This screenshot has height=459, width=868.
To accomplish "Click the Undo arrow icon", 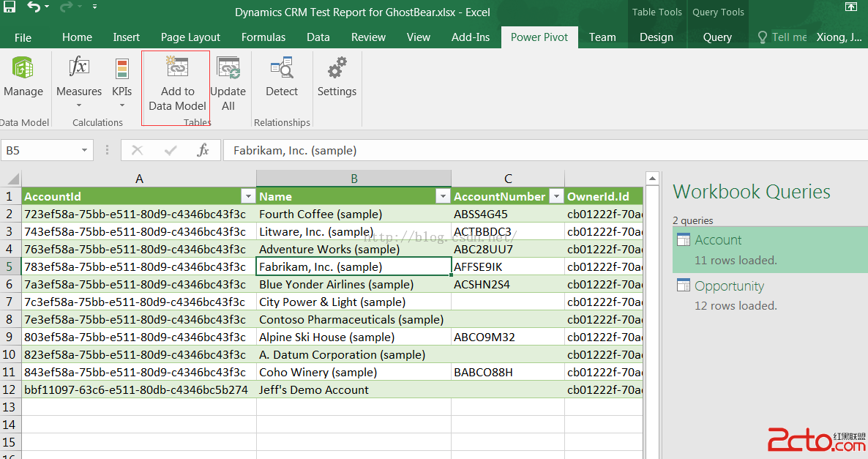I will pos(34,7).
